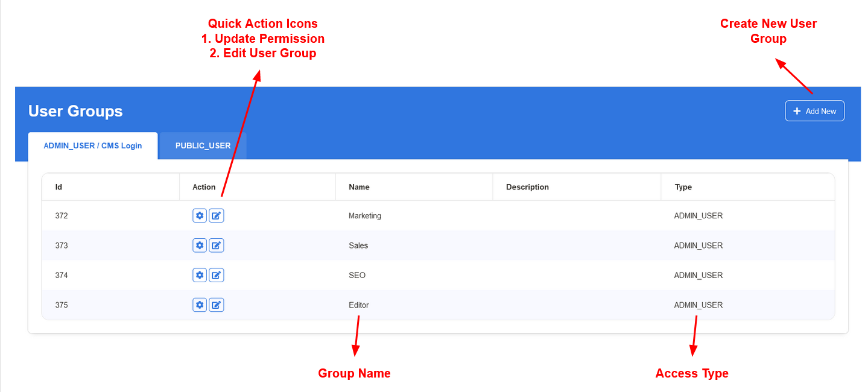Edit the Editor user group
The width and height of the screenshot is (868, 392).
[217, 305]
